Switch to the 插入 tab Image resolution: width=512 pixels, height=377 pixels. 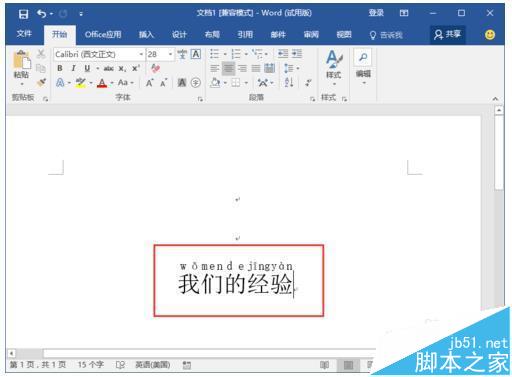point(146,34)
